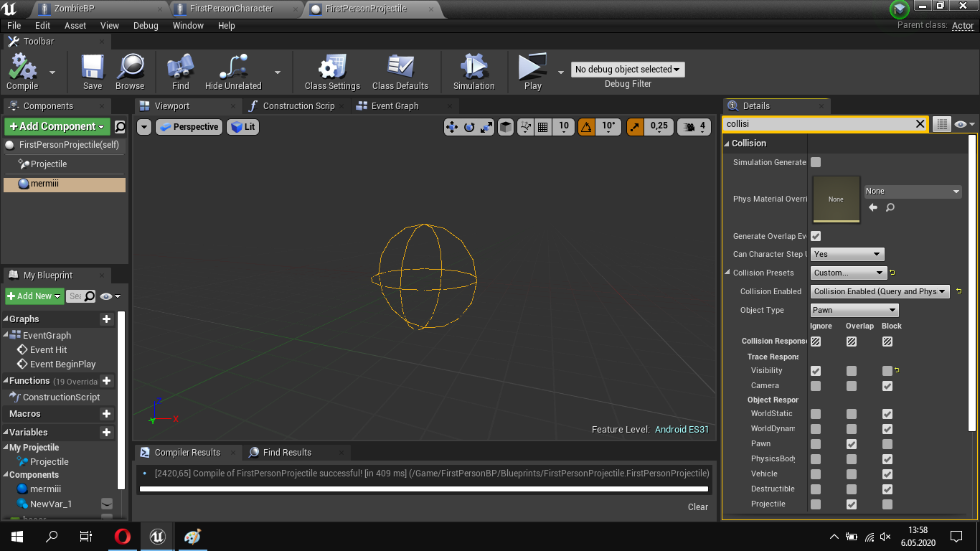Click the Details search field
The height and width of the screenshot is (551, 980).
819,124
